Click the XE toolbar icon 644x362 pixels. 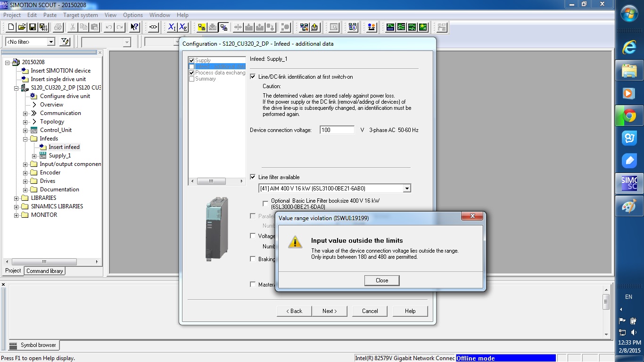pyautogui.click(x=183, y=27)
